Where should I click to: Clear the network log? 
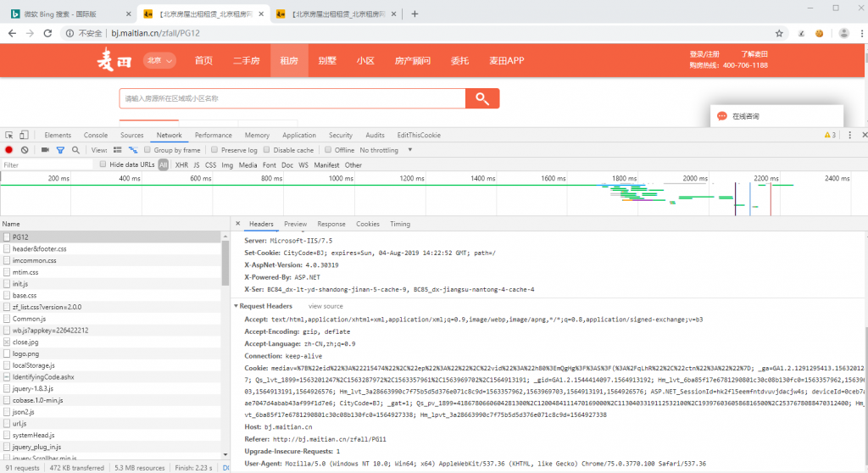25,150
